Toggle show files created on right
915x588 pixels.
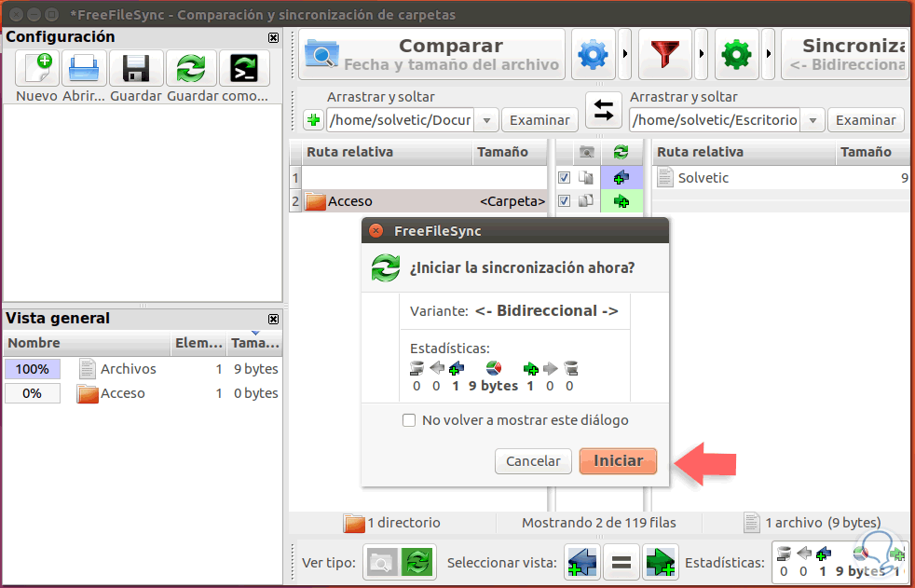click(660, 562)
